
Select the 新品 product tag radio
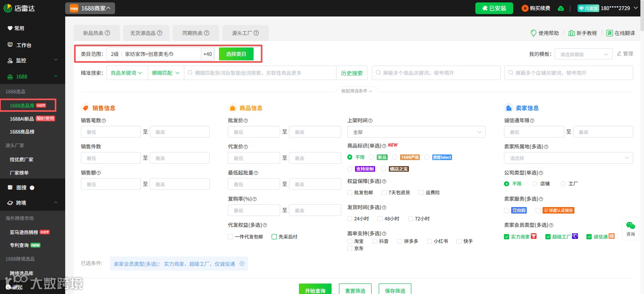[x=372, y=157]
